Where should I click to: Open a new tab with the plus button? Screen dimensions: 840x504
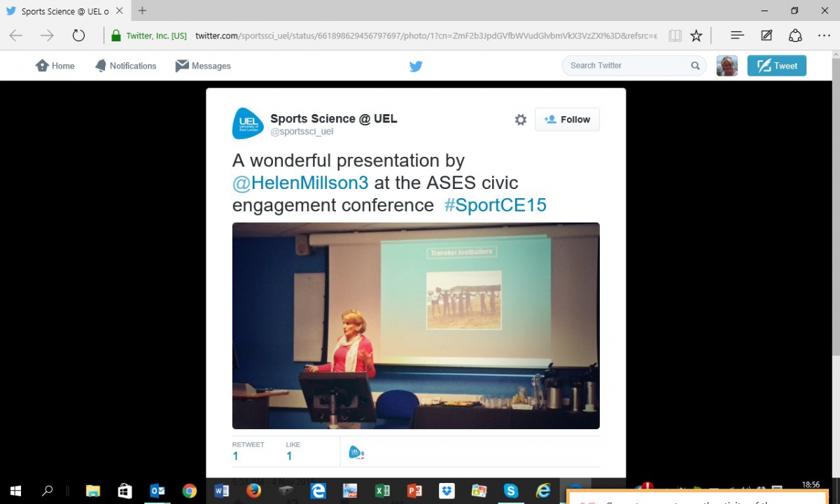[x=142, y=11]
